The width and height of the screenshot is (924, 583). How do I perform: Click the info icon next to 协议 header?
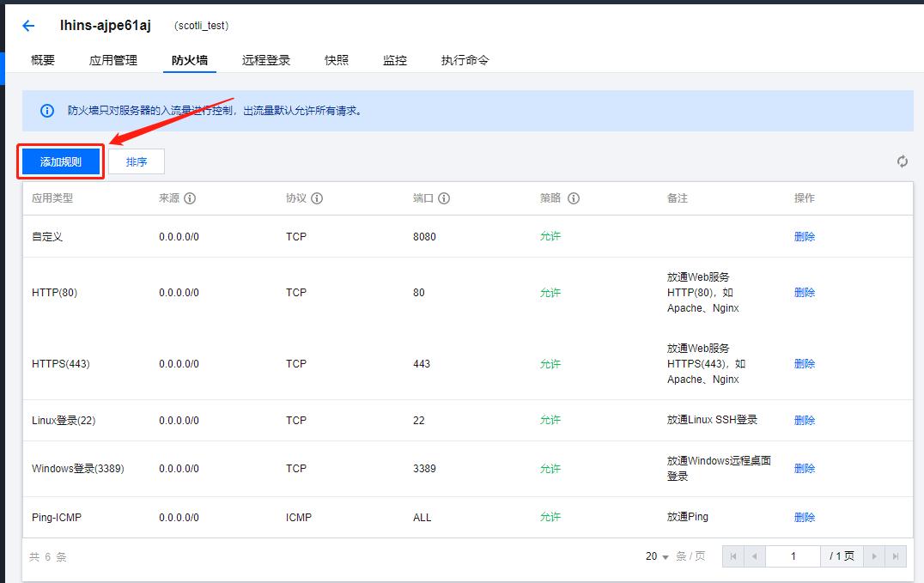[x=315, y=198]
